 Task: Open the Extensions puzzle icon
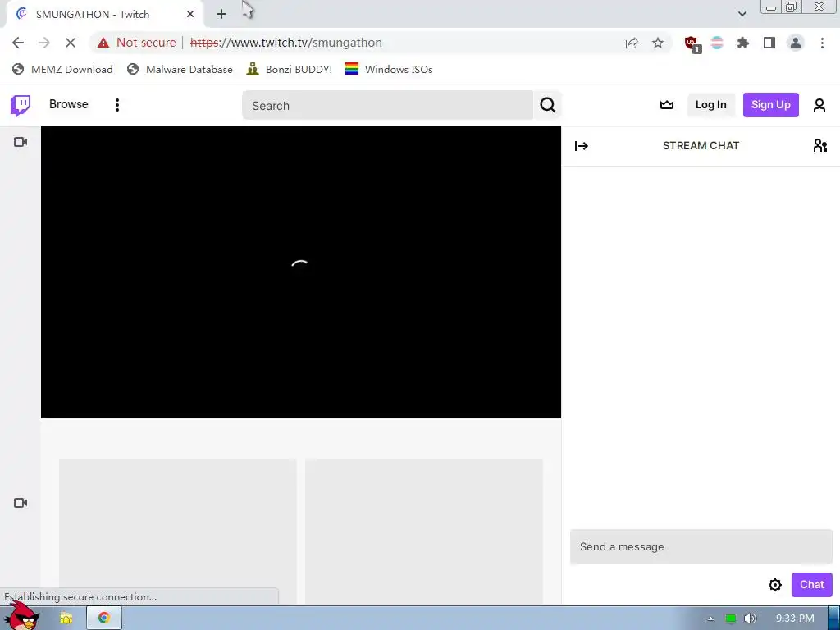pyautogui.click(x=743, y=43)
